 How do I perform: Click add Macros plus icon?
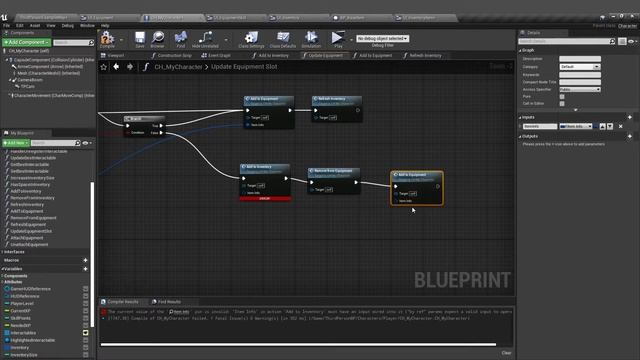tap(85, 260)
